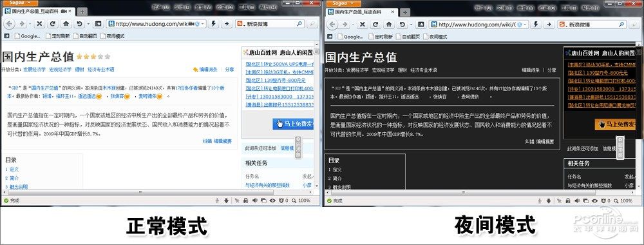Click the lightning speed-mode icon in right window
This screenshot has width=644, height=245.
536,24
